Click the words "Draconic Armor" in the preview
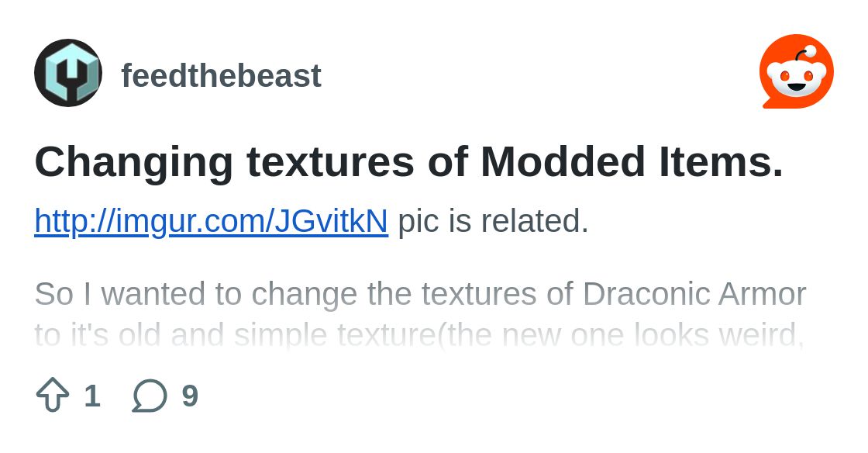 [694, 293]
